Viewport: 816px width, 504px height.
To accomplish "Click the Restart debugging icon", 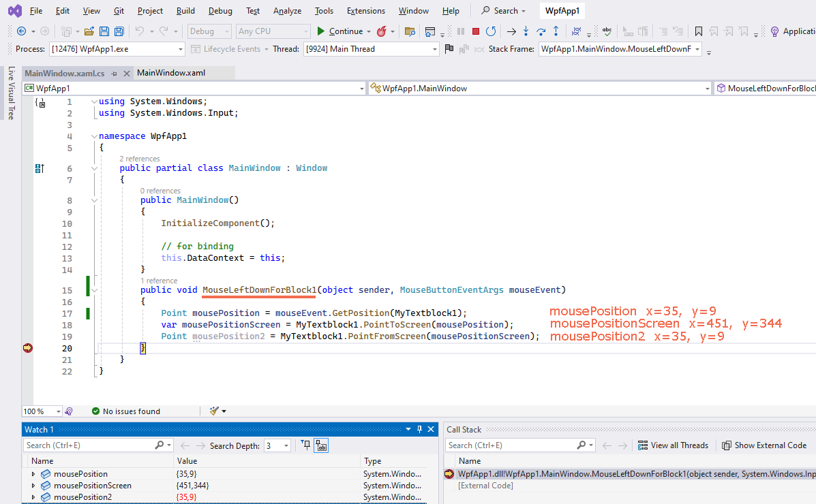I will click(x=491, y=31).
